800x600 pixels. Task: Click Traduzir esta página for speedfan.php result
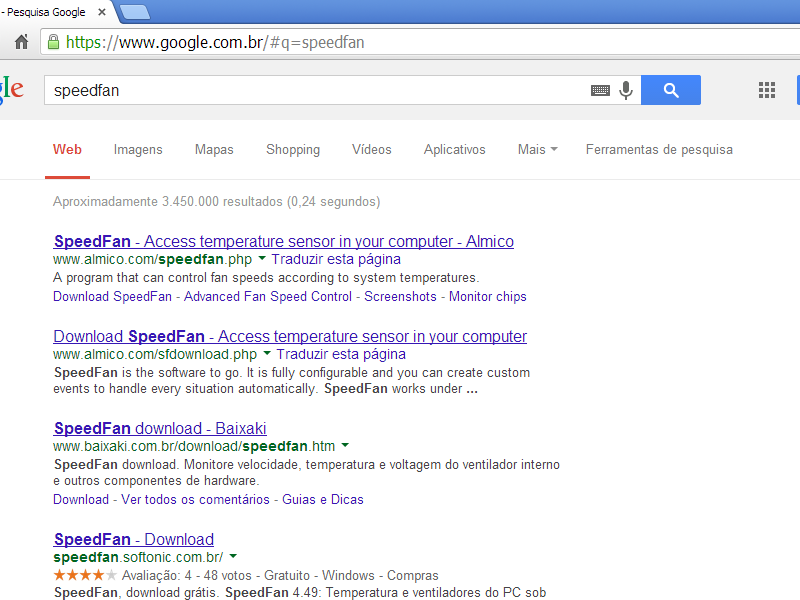[x=336, y=259]
